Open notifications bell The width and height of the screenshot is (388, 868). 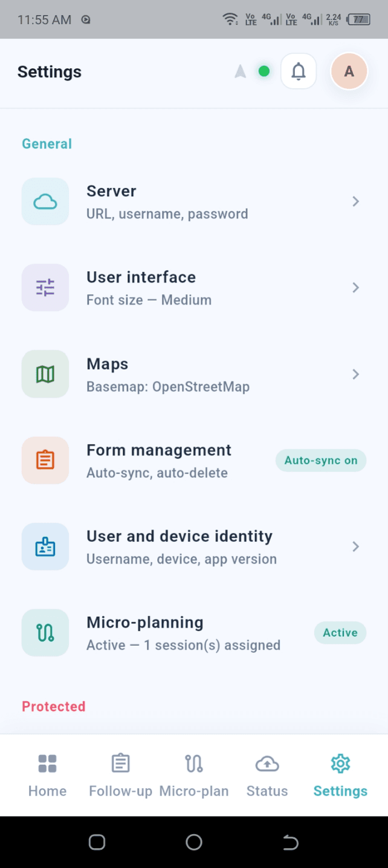(299, 71)
